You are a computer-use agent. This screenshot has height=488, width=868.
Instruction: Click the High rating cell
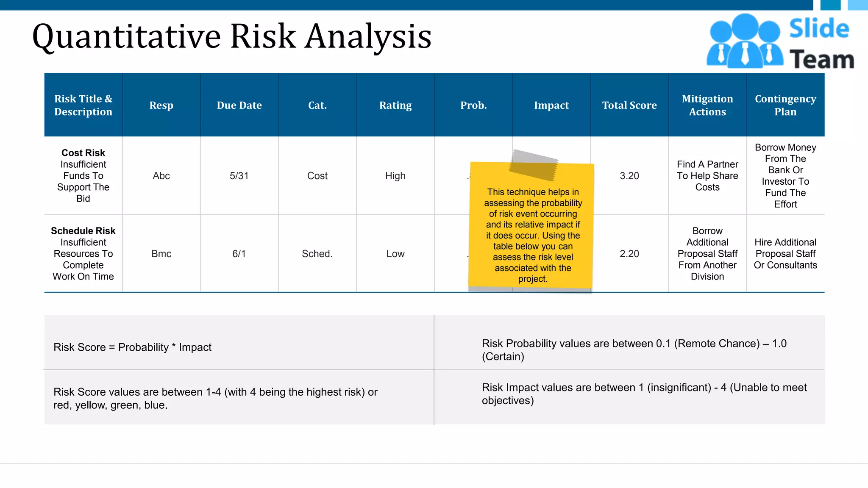click(395, 175)
